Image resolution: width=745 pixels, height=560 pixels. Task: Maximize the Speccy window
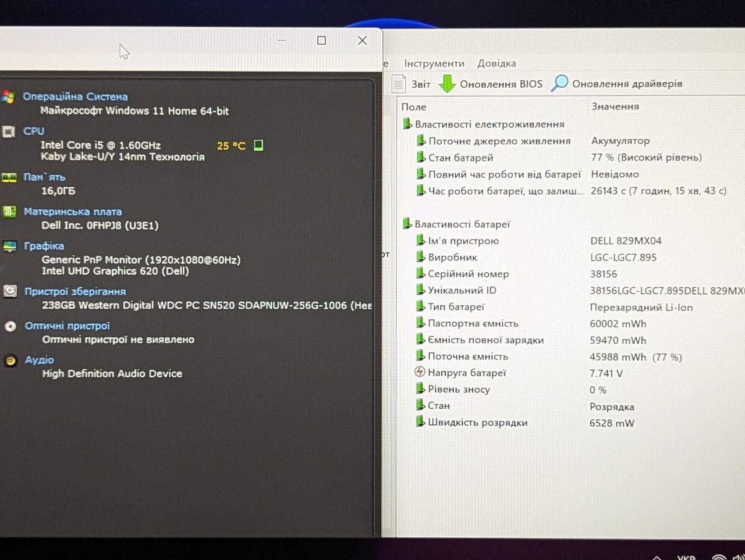(x=321, y=40)
